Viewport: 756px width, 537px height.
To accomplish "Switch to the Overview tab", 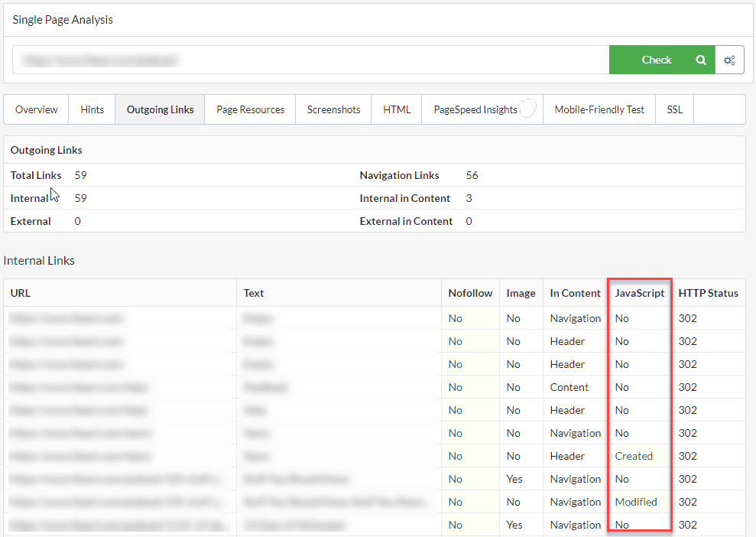I will (36, 109).
